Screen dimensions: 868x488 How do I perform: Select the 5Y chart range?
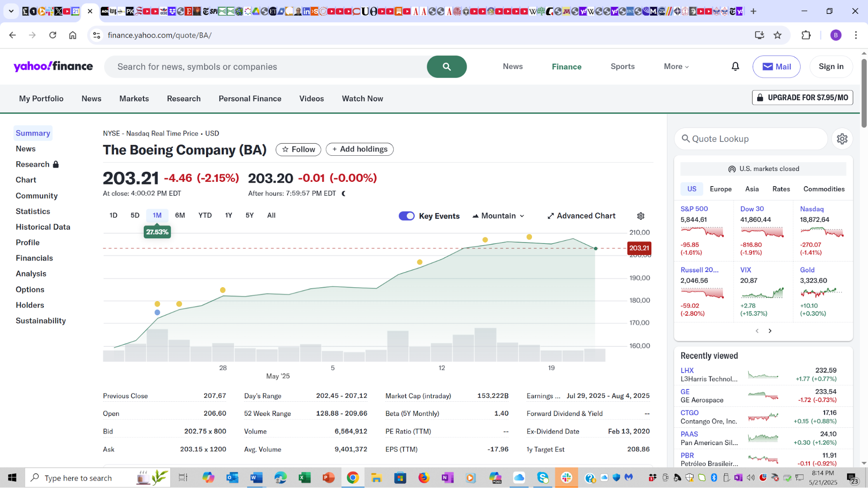pos(250,216)
